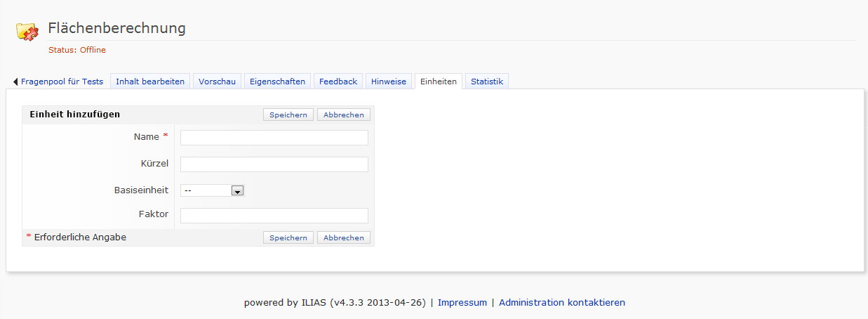The width and height of the screenshot is (868, 319).
Task: Select the Einheiten tab
Action: 439,82
